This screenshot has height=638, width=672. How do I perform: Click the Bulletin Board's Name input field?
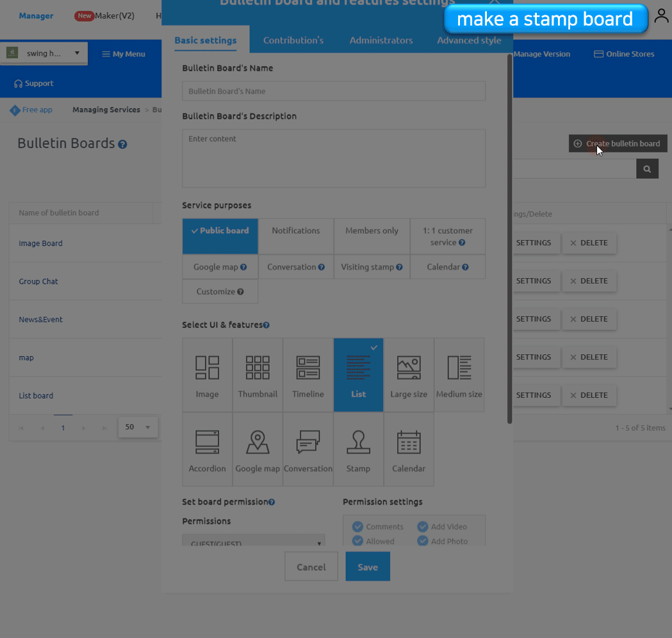pyautogui.click(x=333, y=91)
